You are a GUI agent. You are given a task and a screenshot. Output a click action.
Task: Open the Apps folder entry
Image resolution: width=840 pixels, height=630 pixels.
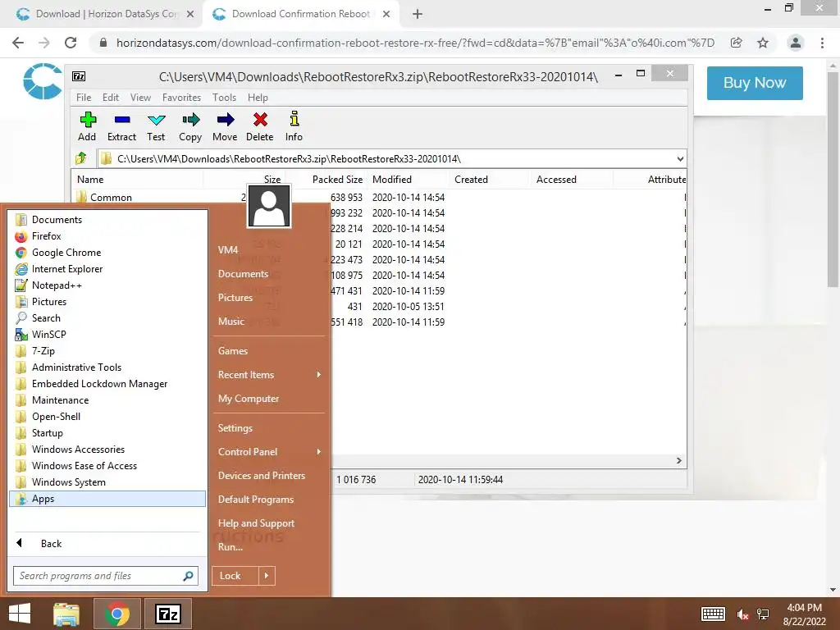coord(107,499)
